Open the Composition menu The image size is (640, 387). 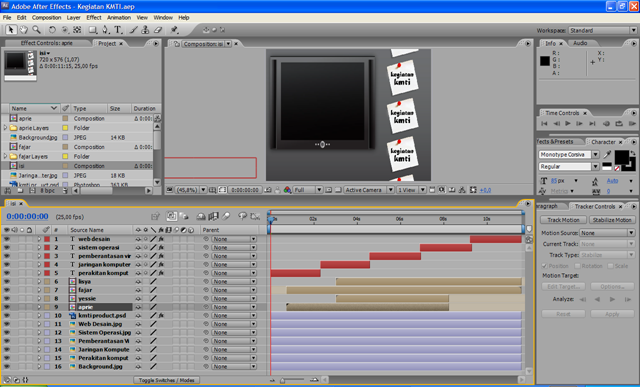pos(47,18)
